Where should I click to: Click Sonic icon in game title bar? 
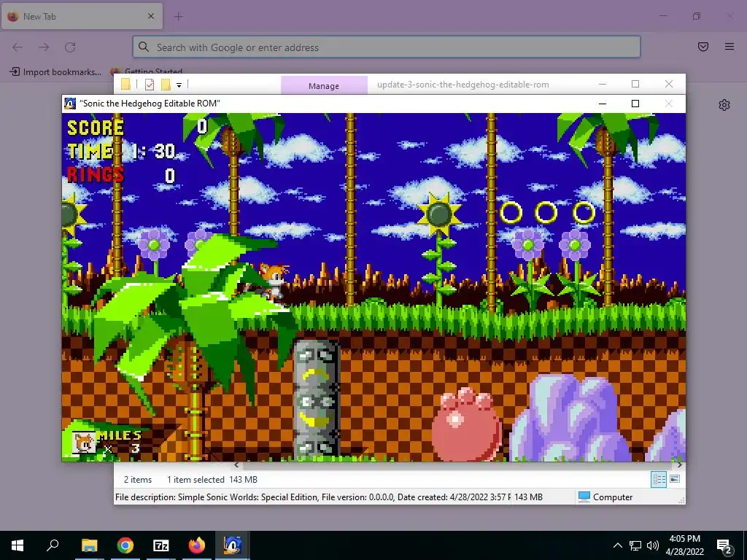point(70,104)
